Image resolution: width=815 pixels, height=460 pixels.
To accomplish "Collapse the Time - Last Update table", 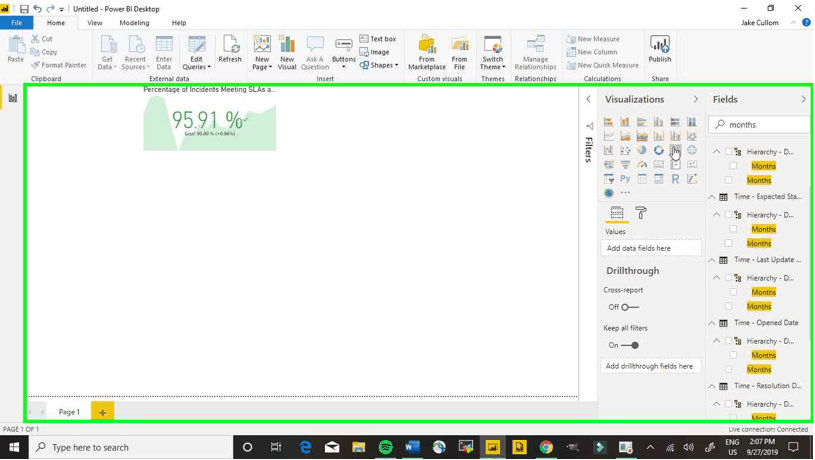I will coord(712,260).
